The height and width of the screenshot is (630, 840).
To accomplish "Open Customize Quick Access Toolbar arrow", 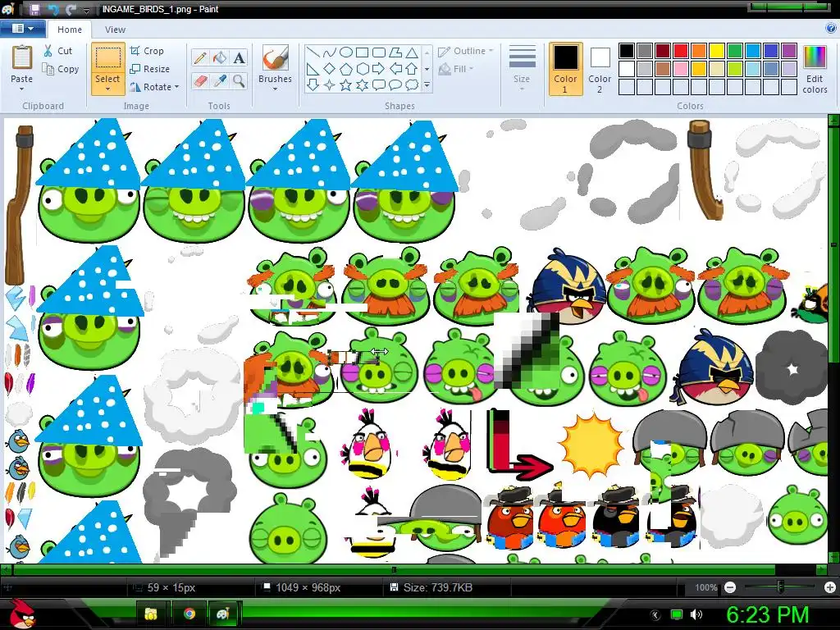I will (87, 10).
